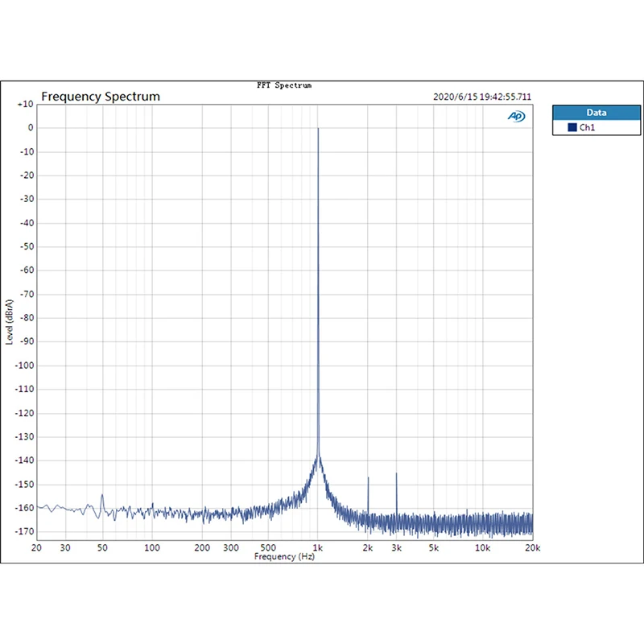Click the 5k frequency axis tick label
Viewport: 644px width, 644px height.
(433, 547)
